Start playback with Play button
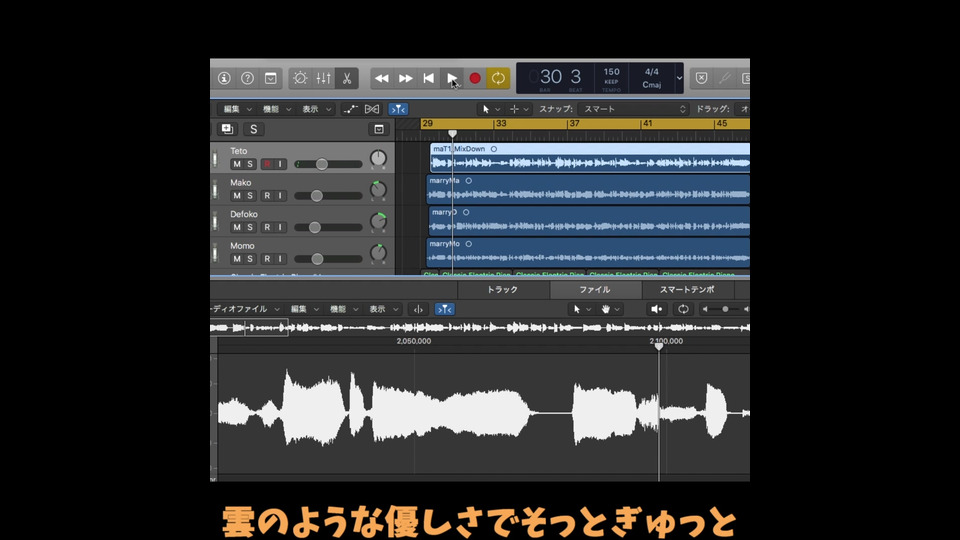Image resolution: width=960 pixels, height=540 pixels. [452, 78]
